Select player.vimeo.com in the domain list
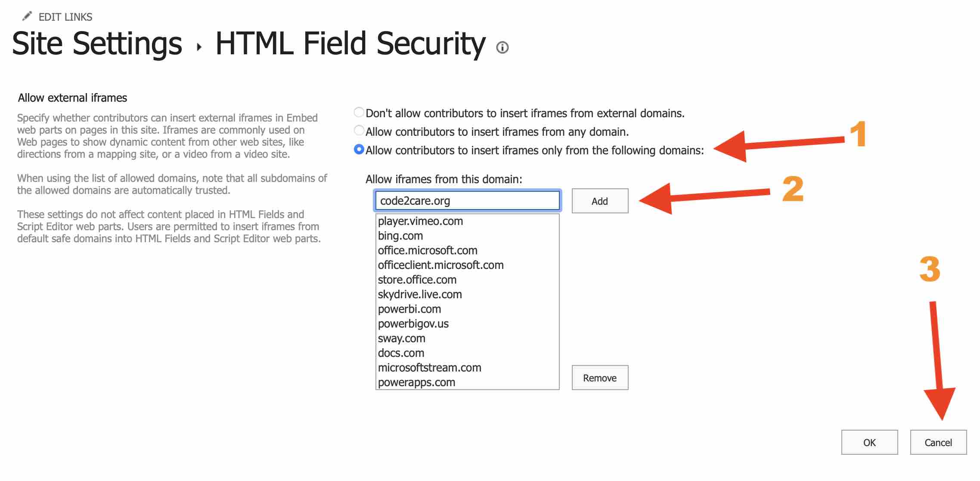This screenshot has height=481, width=980. [x=420, y=221]
